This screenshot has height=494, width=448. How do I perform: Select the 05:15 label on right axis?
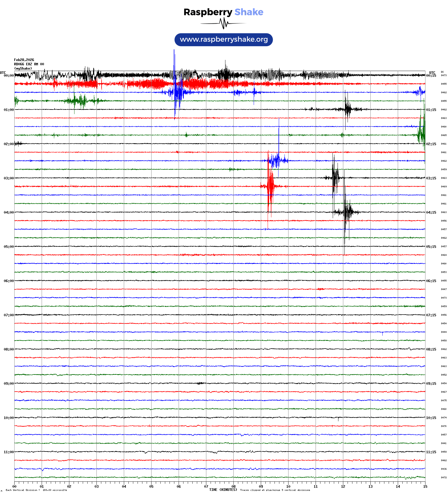tap(431, 247)
